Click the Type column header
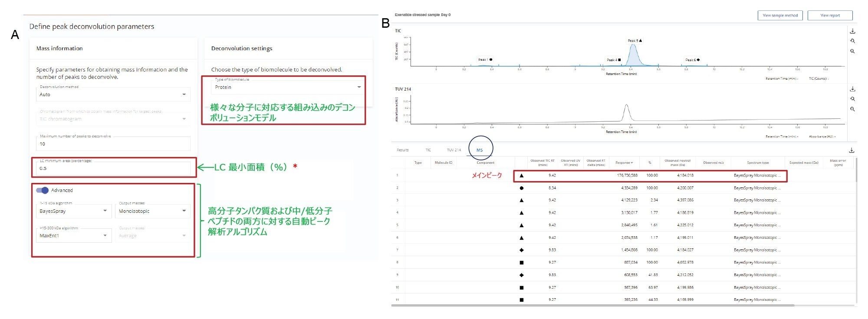Image resolution: width=868 pixels, height=319 pixels. coord(418,163)
